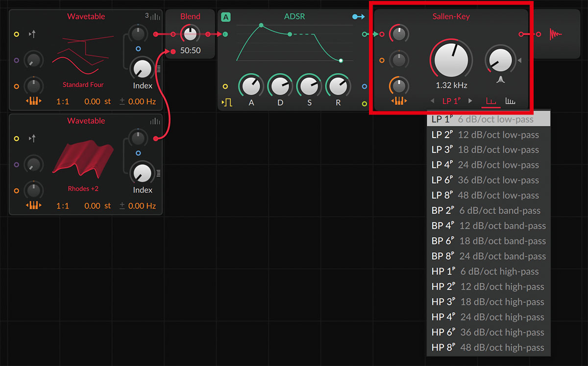The width and height of the screenshot is (588, 366).
Task: Choose BP 8 24 dB/oct band-pass
Action: [489, 256]
